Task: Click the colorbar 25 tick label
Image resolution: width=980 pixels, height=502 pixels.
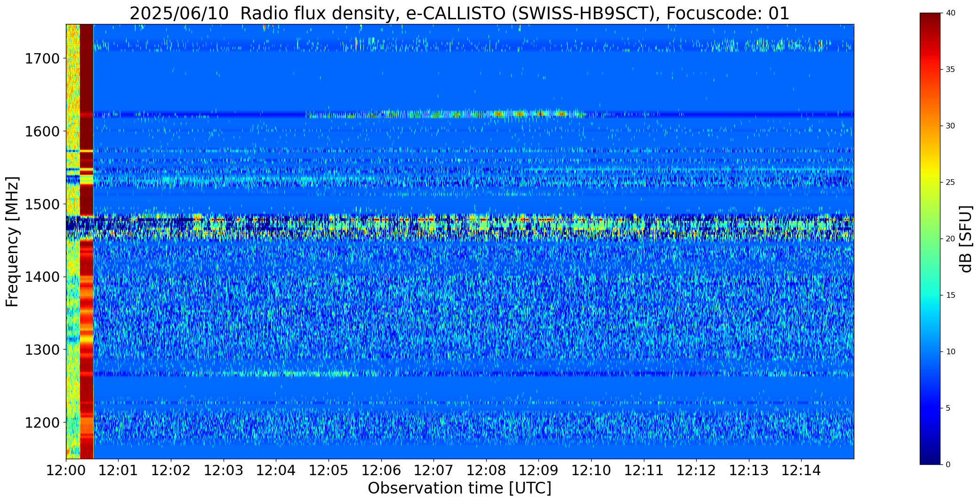Action: pyautogui.click(x=950, y=183)
